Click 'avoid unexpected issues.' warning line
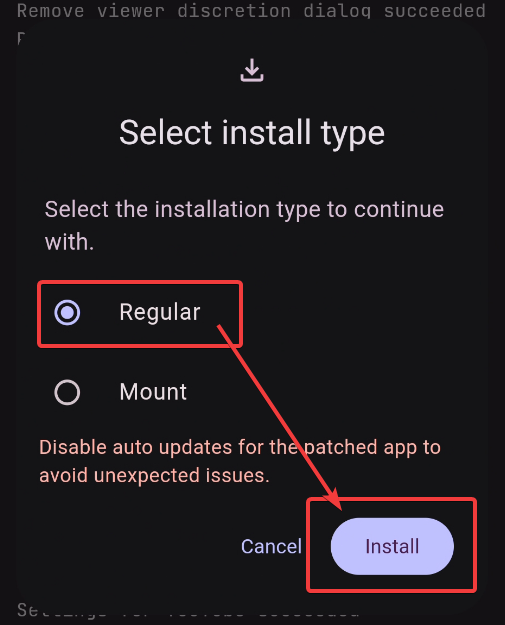The image size is (505, 625). (x=154, y=475)
